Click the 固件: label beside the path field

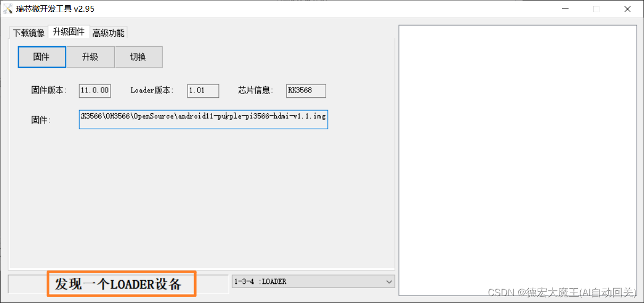click(41, 120)
